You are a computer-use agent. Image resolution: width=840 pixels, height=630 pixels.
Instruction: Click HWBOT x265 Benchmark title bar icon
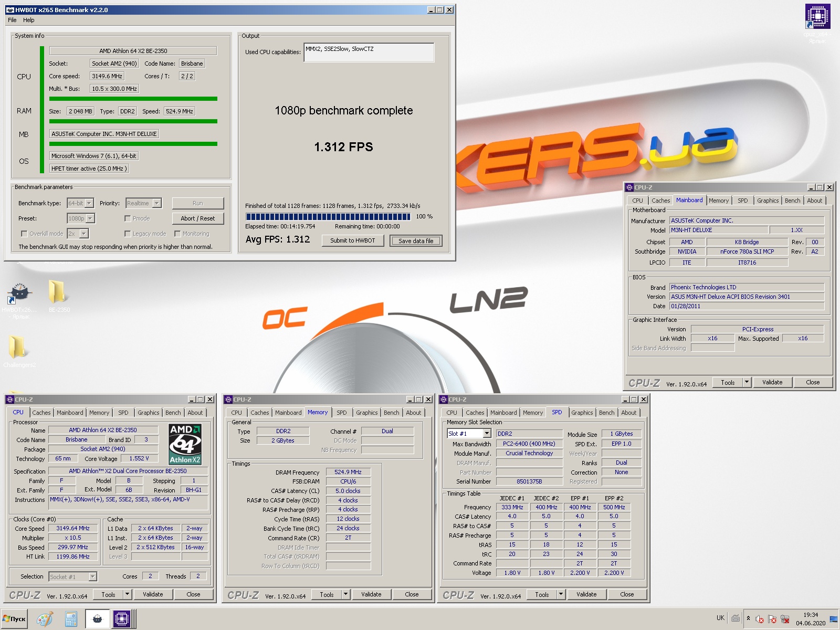[10, 9]
